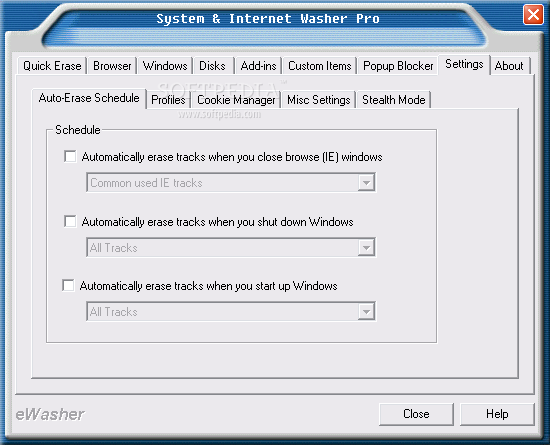The width and height of the screenshot is (550, 445).
Task: Switch to the Cookie Manager sub-tab
Action: pyautogui.click(x=236, y=100)
